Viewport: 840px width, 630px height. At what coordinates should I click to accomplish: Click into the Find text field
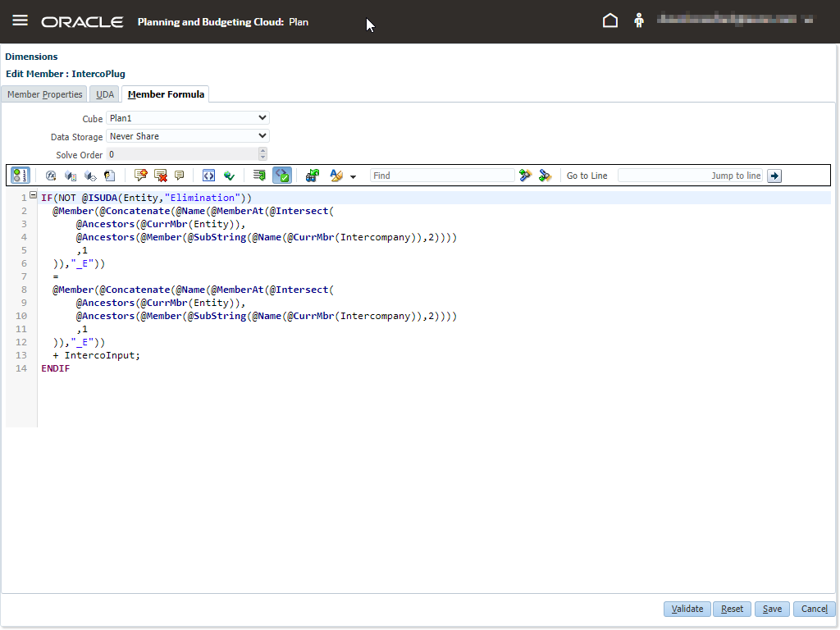pyautogui.click(x=442, y=176)
